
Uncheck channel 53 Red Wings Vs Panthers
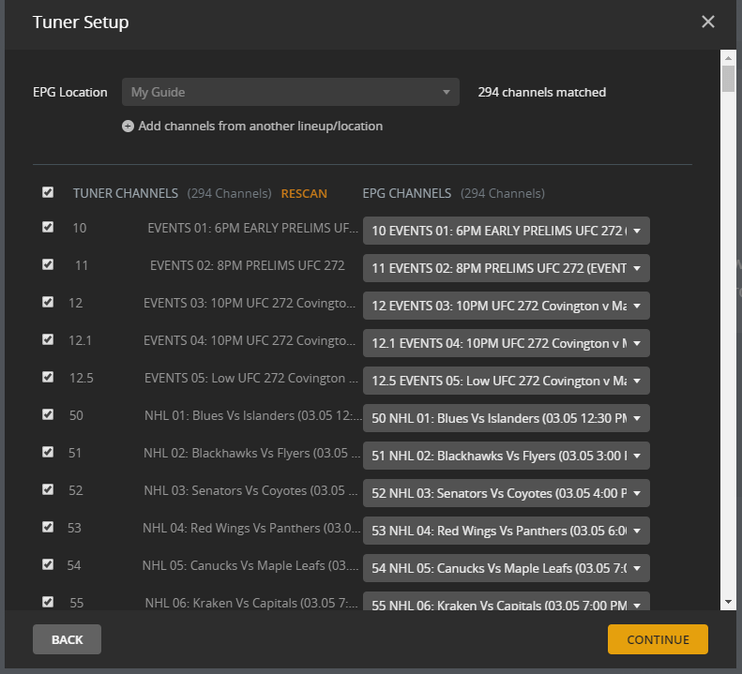coord(48,527)
